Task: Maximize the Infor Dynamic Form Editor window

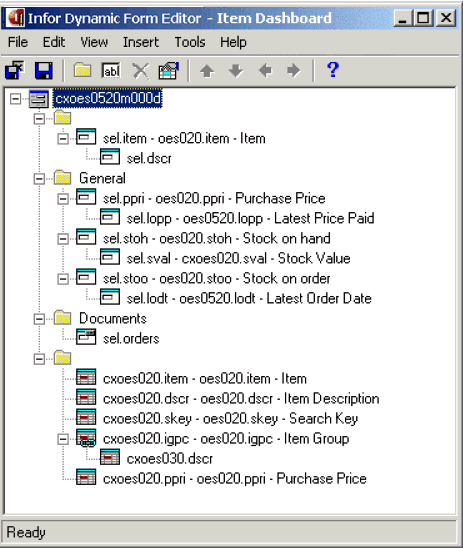Action: [x=424, y=18]
